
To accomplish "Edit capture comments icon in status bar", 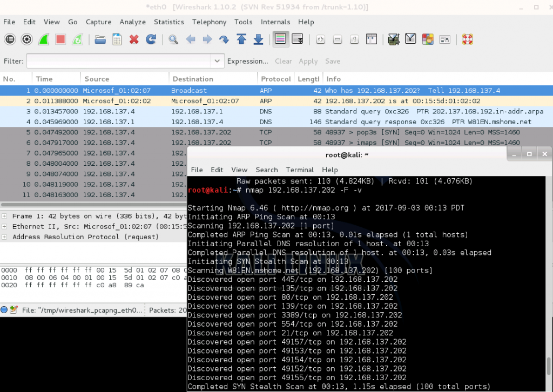I will tap(14, 310).
